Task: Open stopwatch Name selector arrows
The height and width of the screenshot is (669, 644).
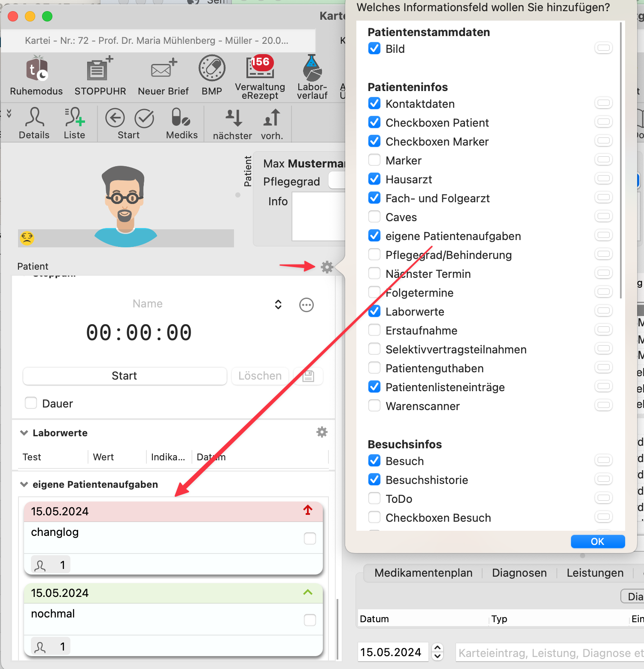Action: click(x=278, y=304)
